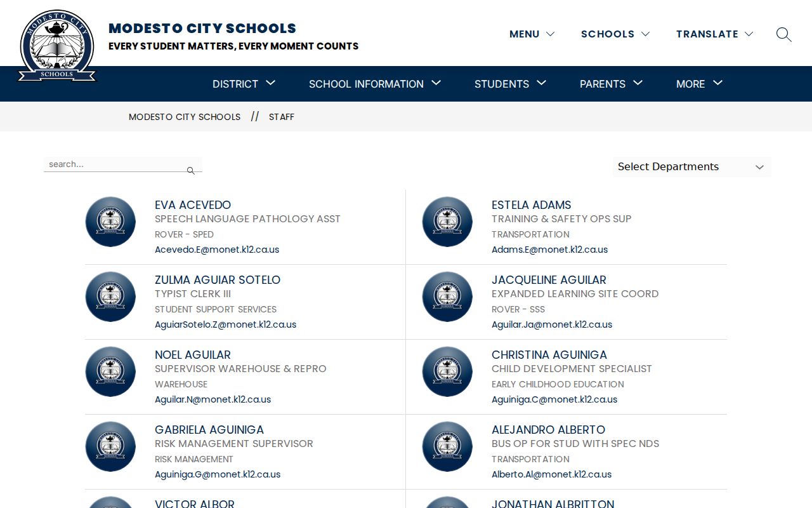
Task: Expand the SCHOOLS dropdown
Action: point(615,34)
